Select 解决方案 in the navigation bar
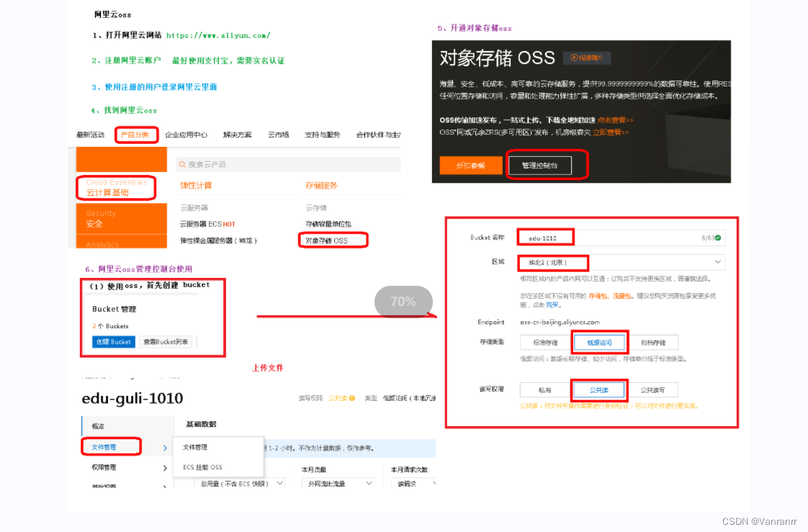 pos(238,135)
